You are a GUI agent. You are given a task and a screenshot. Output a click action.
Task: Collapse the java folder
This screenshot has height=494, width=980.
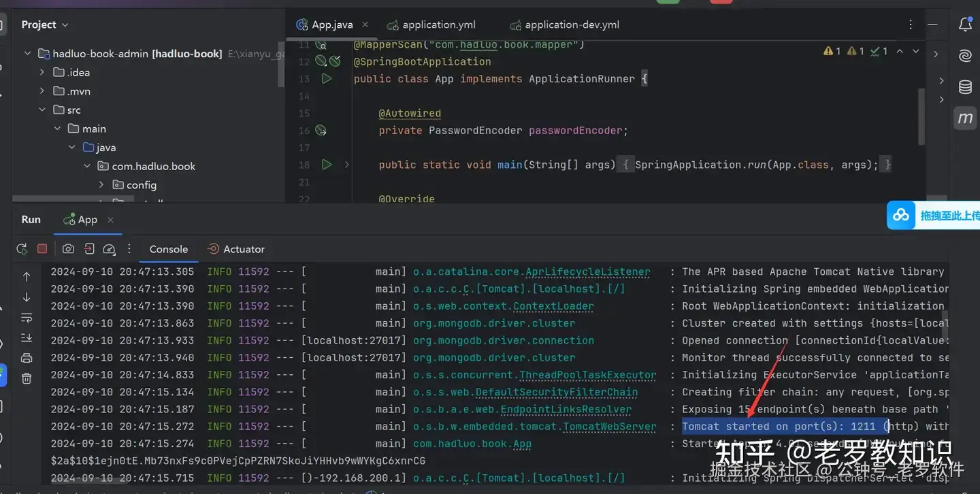[x=72, y=147]
